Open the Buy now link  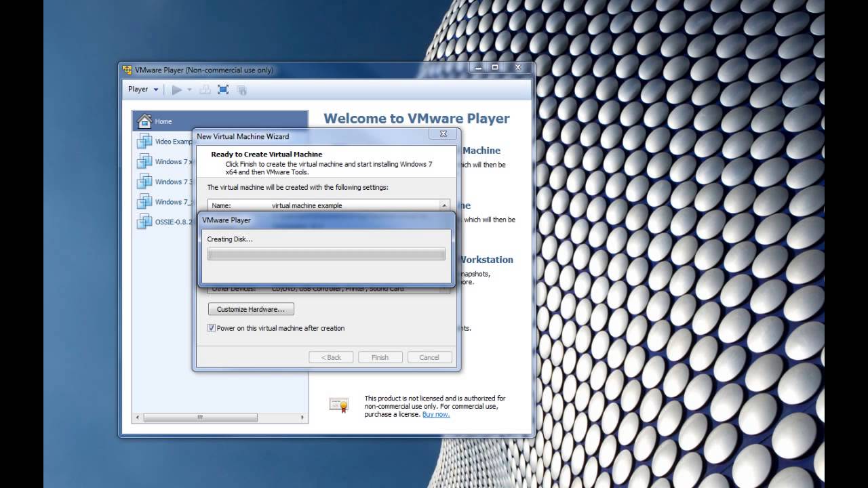coord(436,414)
